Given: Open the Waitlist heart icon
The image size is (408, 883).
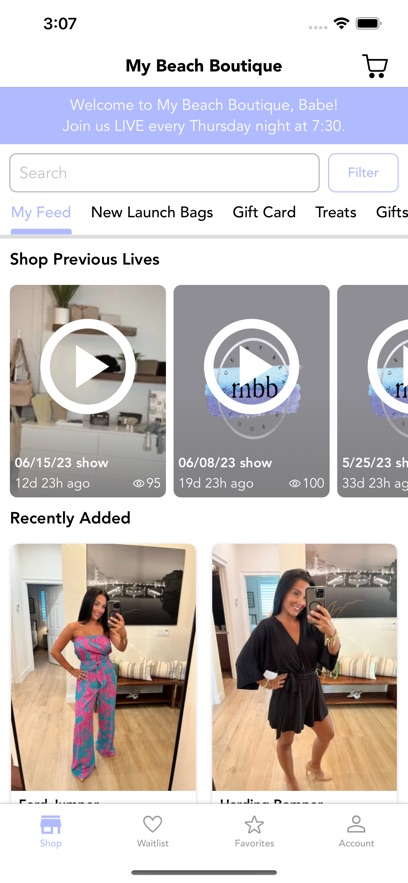Looking at the screenshot, I should click(153, 825).
